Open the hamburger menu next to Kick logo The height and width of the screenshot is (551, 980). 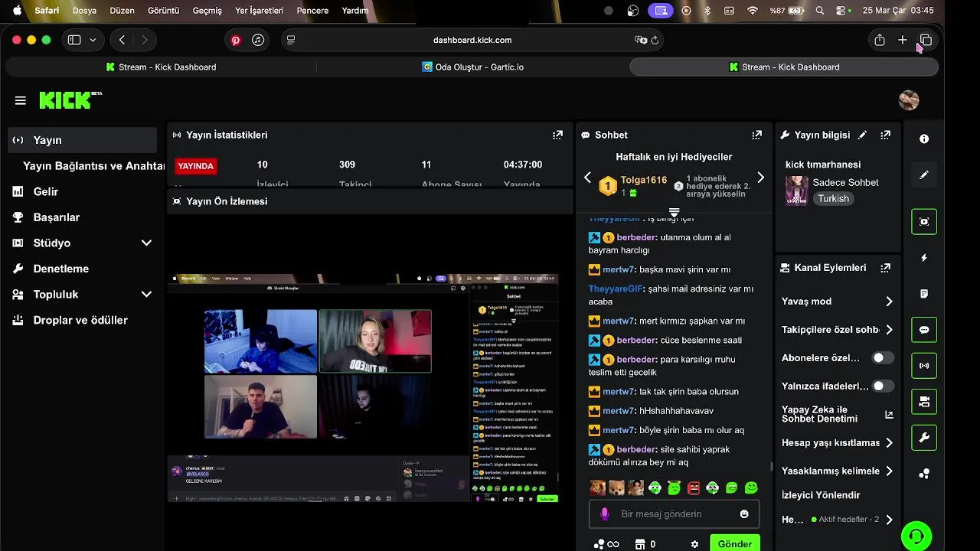click(x=21, y=100)
